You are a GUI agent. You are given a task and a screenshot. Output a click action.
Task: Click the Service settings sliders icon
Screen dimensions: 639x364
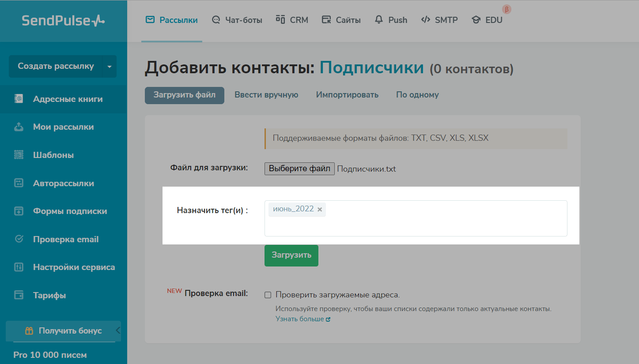click(x=19, y=267)
